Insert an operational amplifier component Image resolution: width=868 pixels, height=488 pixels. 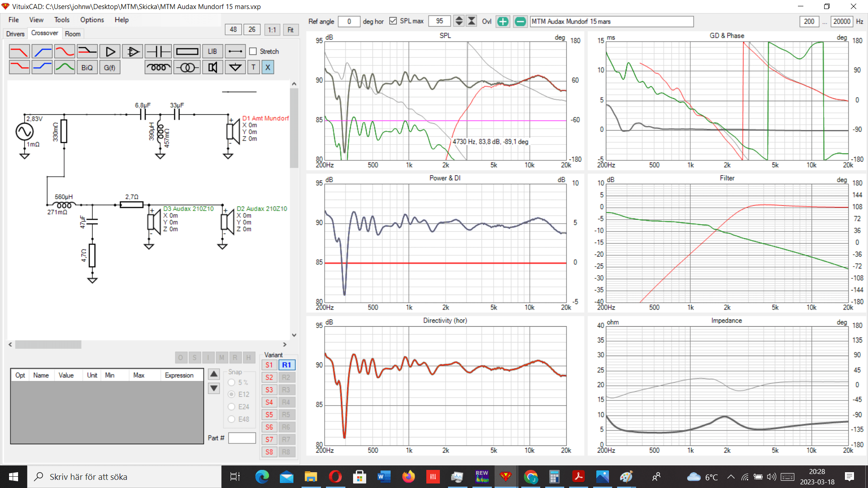pos(132,52)
